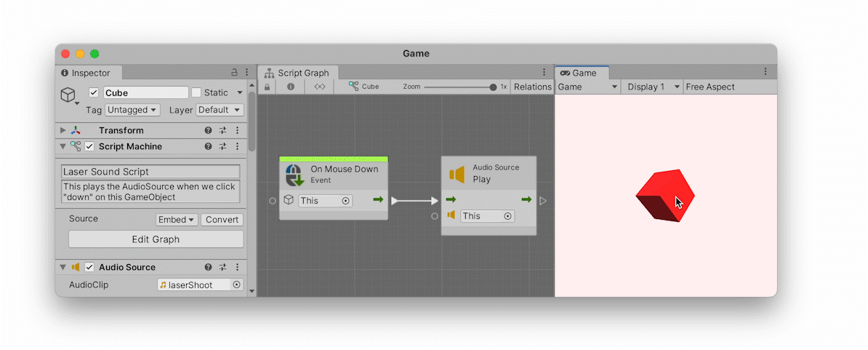
Task: Click the Convert button
Action: pos(222,220)
